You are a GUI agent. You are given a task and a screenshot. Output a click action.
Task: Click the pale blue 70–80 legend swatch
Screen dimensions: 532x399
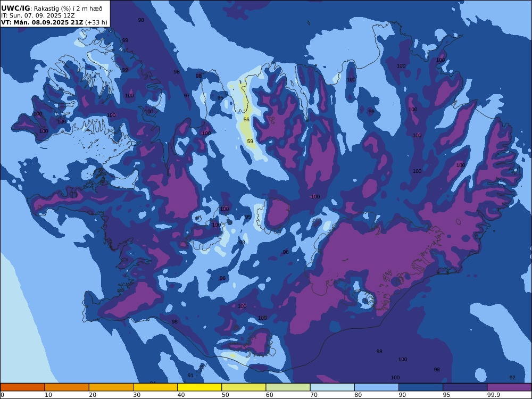[332, 387]
